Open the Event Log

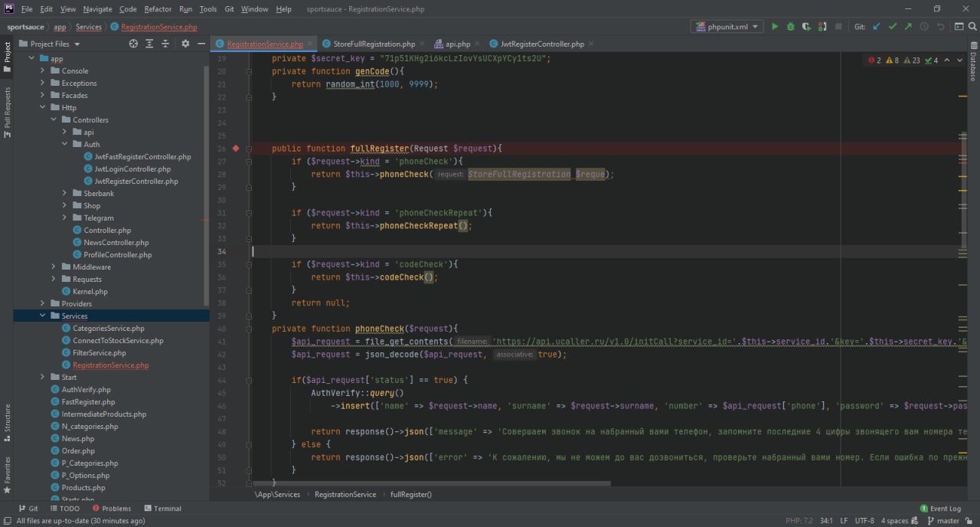[939, 509]
